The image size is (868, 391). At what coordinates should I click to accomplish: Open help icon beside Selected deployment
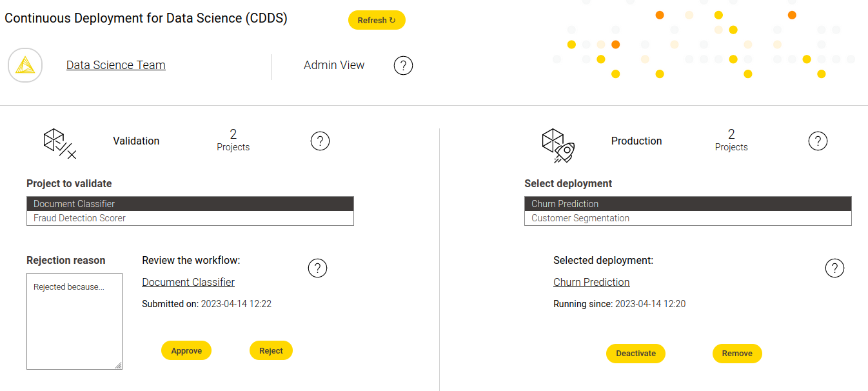(x=834, y=268)
